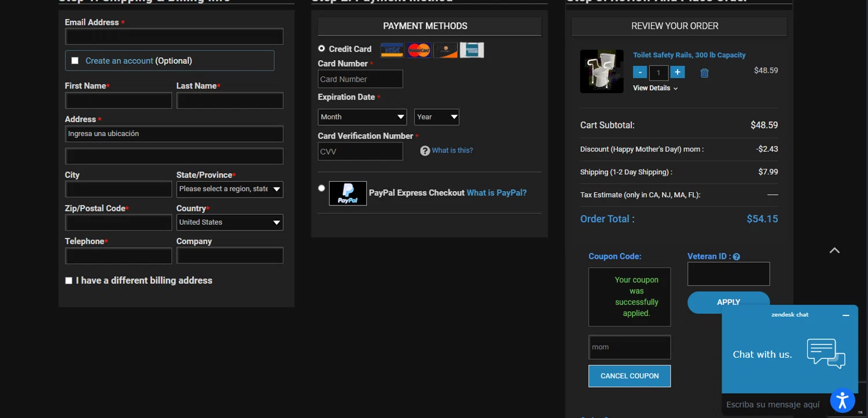Click the trash icon to remove item
This screenshot has width=868, height=418.
point(704,73)
